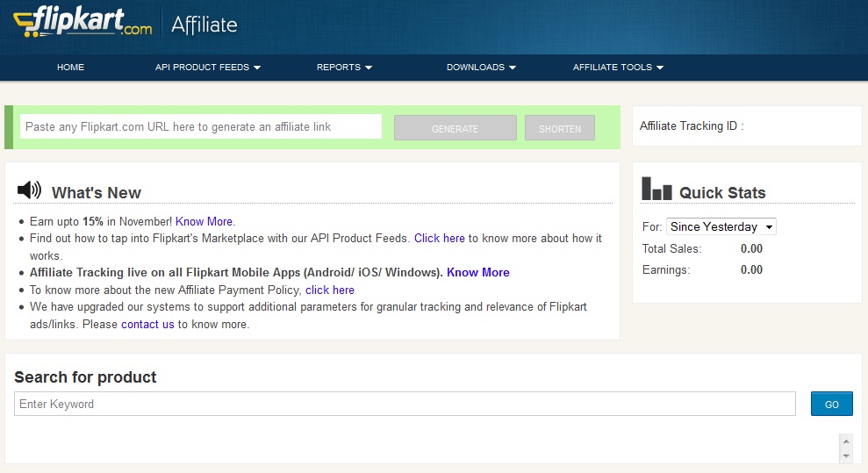Viewport: 868px width, 473px height.
Task: Open the Since Yesterday period dropdown
Action: coord(721,226)
